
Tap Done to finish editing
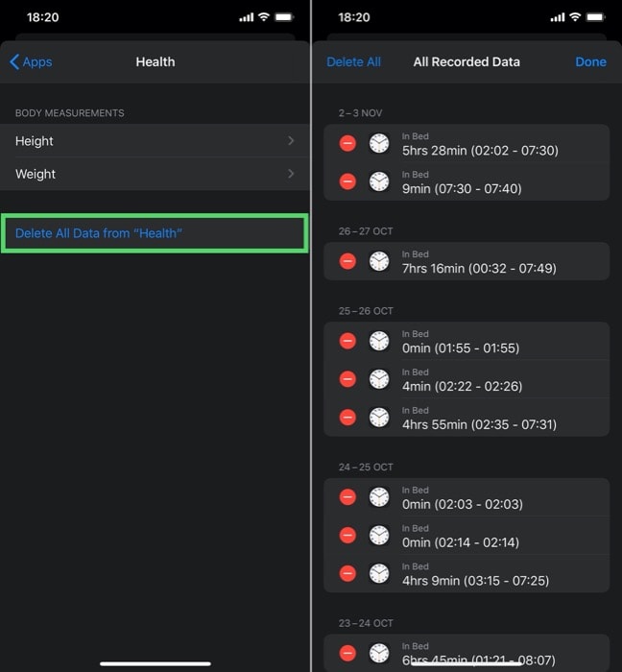(x=590, y=61)
